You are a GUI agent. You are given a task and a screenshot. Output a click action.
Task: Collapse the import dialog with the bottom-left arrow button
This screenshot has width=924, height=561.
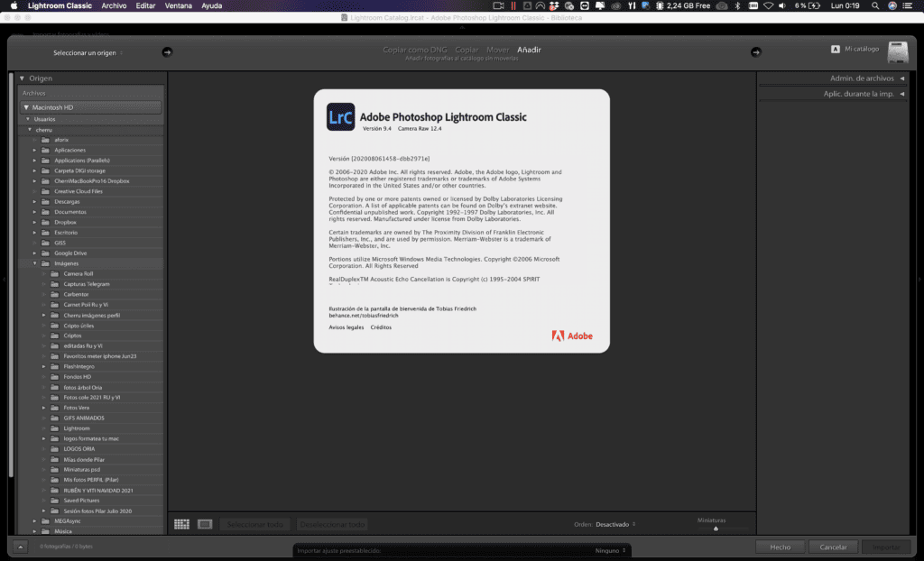(20, 547)
